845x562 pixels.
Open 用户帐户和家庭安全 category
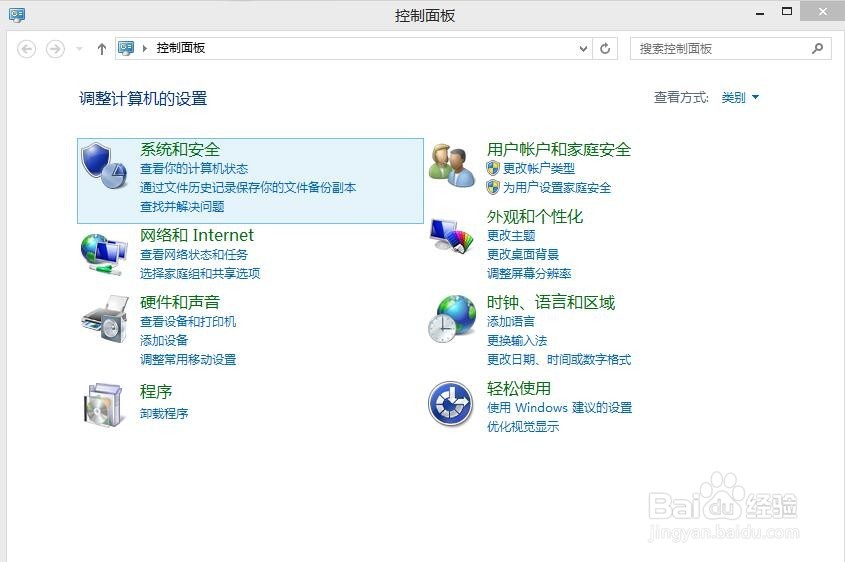point(559,149)
